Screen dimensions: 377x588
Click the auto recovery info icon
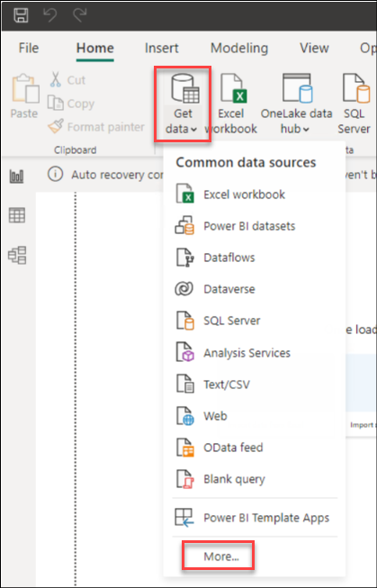(x=55, y=175)
